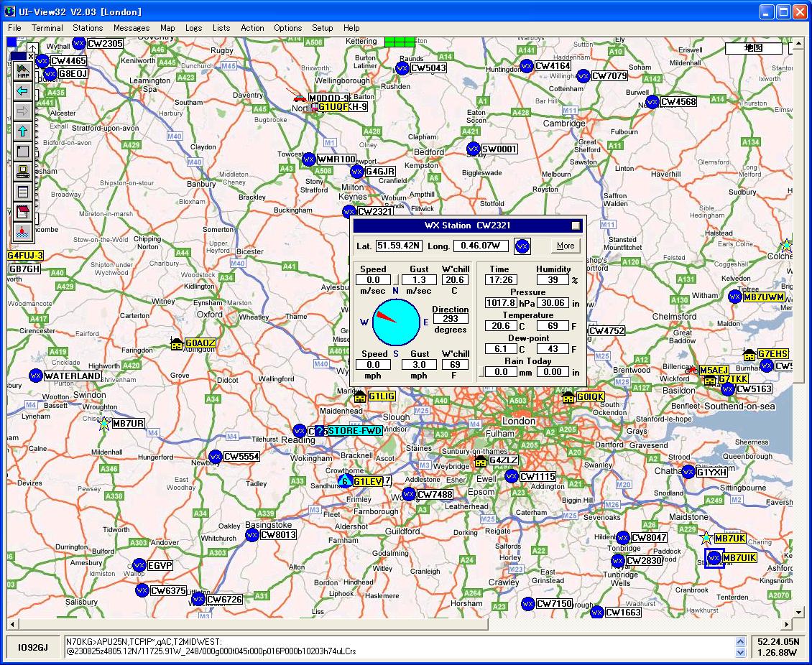This screenshot has width=812, height=665.
Task: Open the Help menu
Action: (x=351, y=28)
